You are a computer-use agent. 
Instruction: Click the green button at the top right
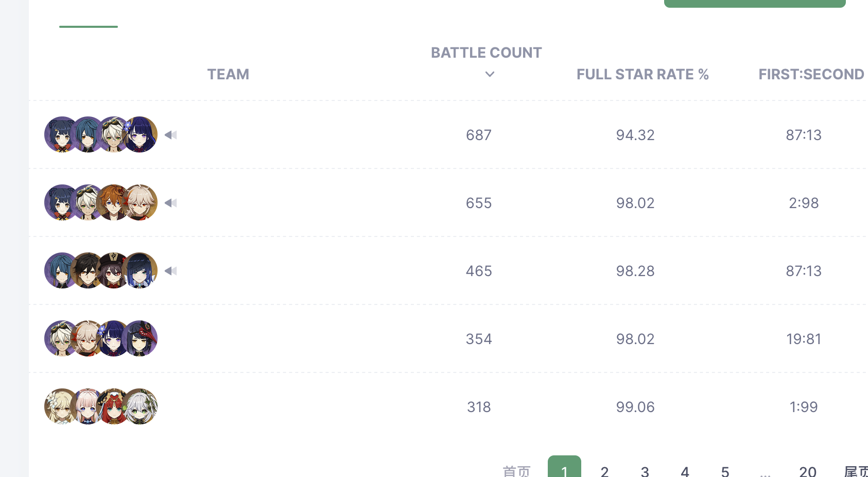coord(755,3)
